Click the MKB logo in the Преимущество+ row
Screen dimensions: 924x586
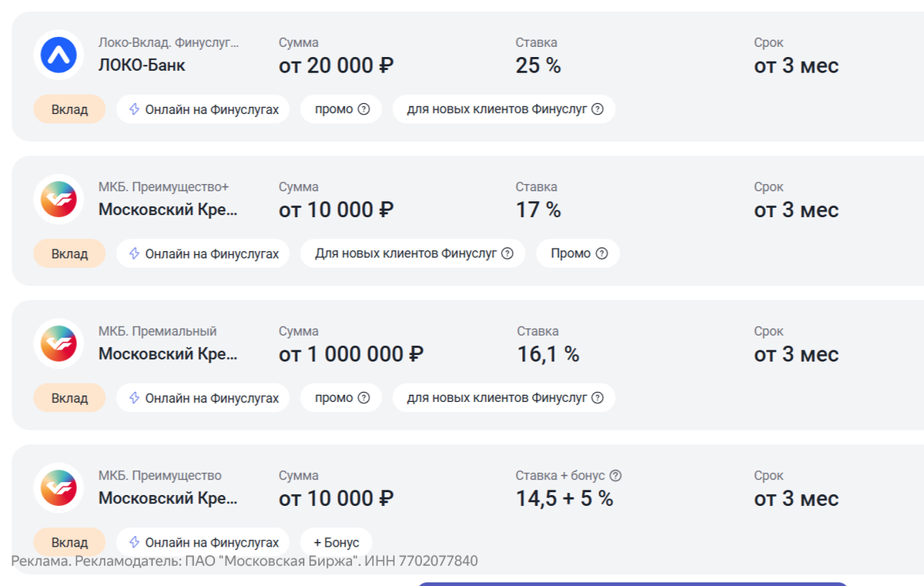click(59, 199)
